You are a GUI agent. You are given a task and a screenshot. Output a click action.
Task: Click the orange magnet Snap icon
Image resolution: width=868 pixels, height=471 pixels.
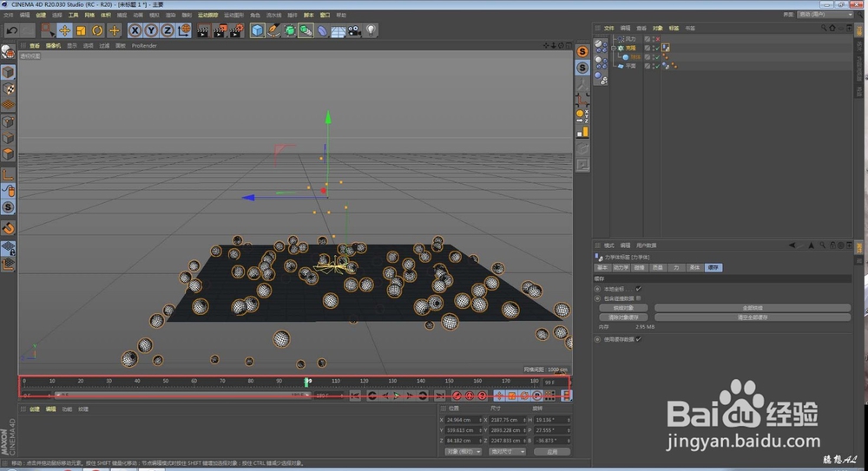point(8,227)
